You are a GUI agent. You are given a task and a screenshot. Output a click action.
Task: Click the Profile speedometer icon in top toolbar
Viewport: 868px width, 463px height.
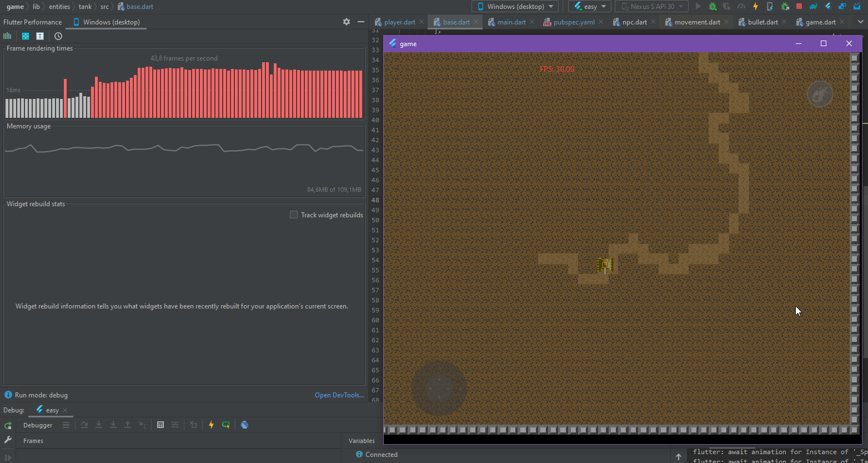[x=741, y=7]
